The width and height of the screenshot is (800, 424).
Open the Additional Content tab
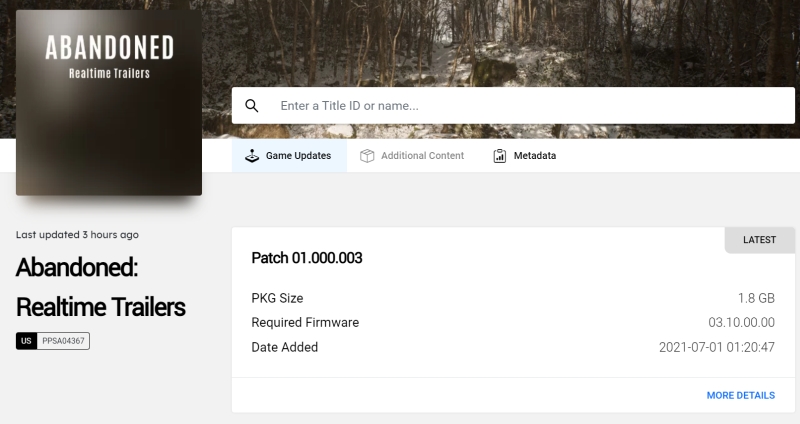coord(422,156)
